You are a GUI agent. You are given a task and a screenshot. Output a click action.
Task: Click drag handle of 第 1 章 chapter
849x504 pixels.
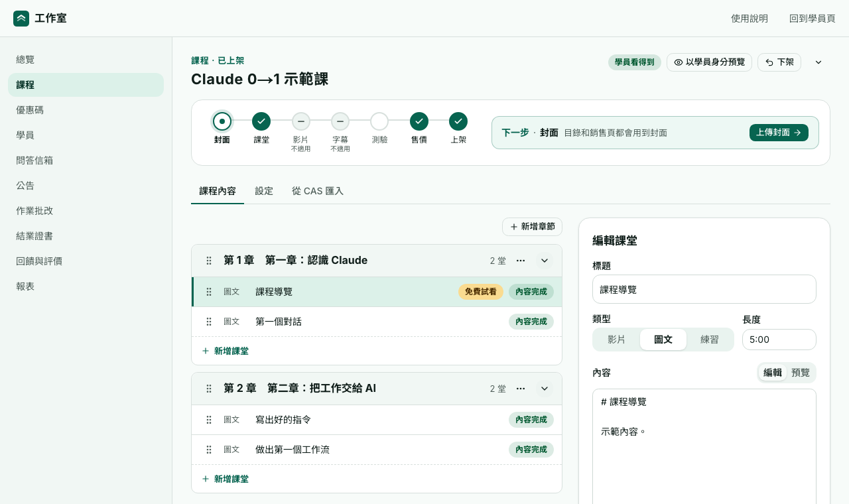pyautogui.click(x=209, y=261)
